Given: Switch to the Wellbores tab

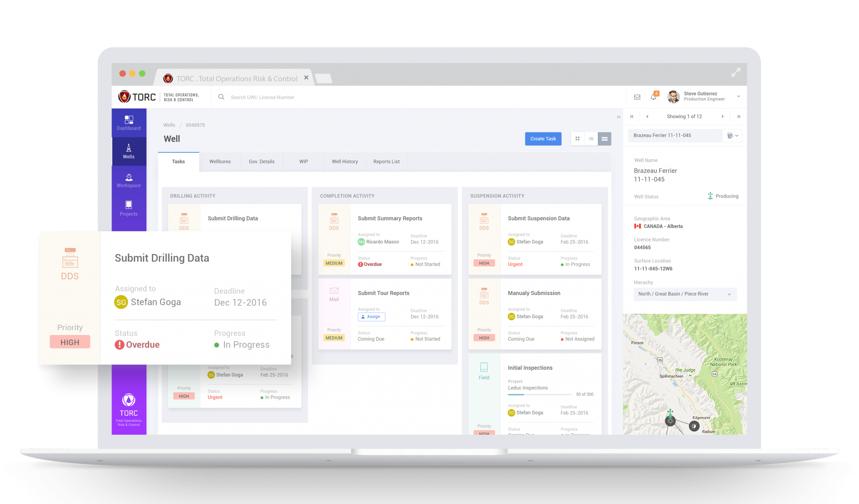Looking at the screenshot, I should pyautogui.click(x=220, y=161).
